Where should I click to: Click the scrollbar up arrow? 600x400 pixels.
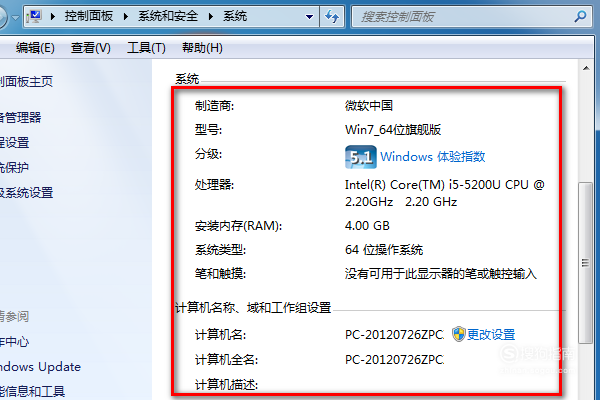click(x=586, y=69)
